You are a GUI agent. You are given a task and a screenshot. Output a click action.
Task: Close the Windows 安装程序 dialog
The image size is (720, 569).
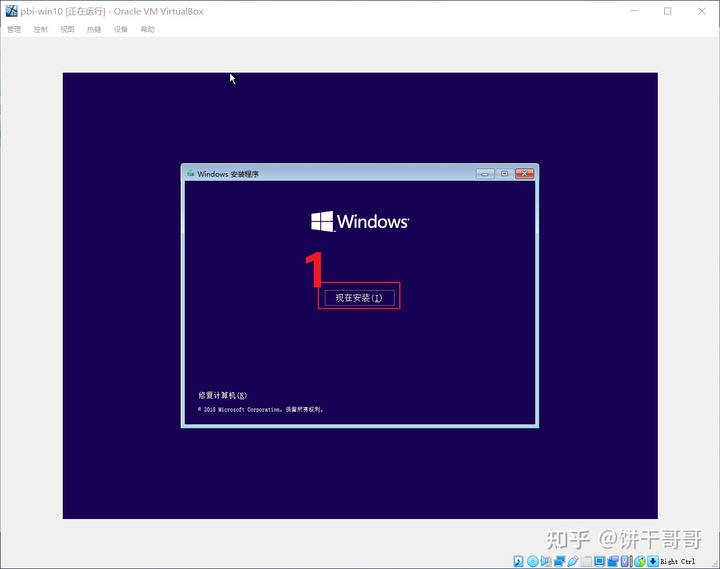(524, 174)
